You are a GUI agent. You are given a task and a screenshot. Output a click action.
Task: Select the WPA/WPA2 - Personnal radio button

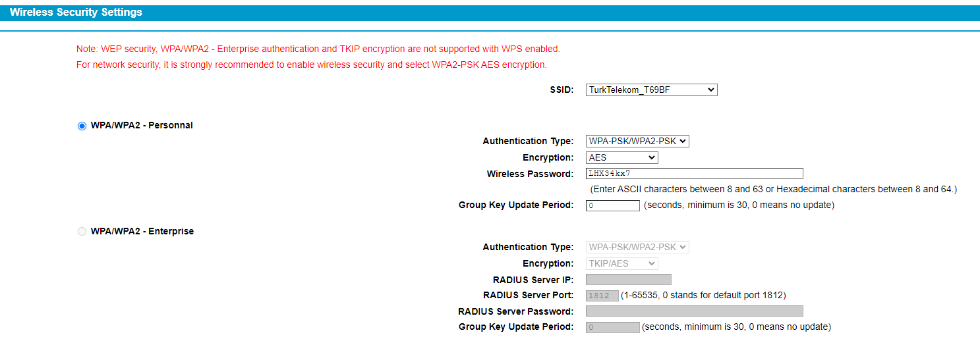[x=82, y=126]
